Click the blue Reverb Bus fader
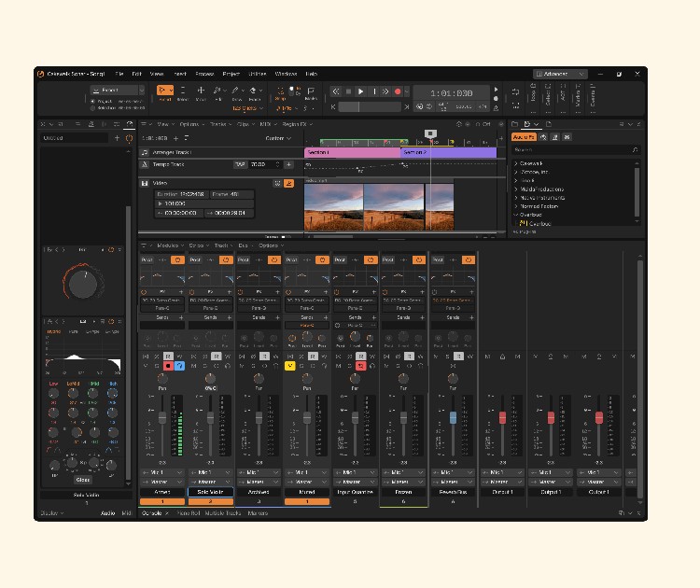Screen dimensions: 700x588 click(453, 418)
